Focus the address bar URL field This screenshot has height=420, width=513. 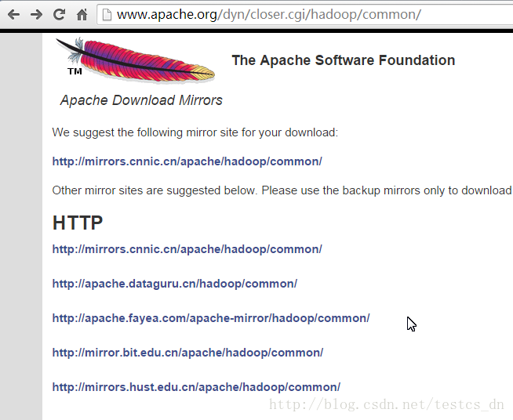click(x=305, y=15)
